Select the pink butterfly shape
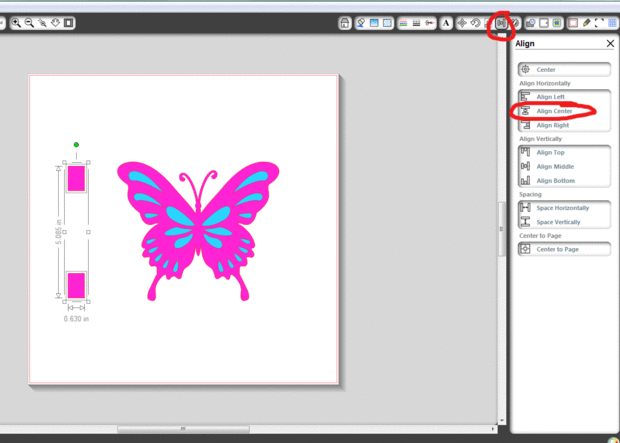620x443 pixels. [198, 231]
